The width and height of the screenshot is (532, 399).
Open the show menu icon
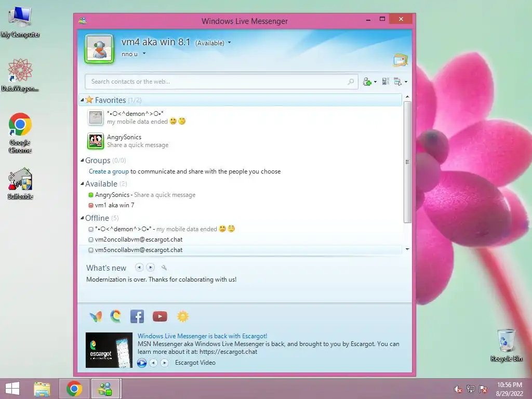pyautogui.click(x=397, y=82)
